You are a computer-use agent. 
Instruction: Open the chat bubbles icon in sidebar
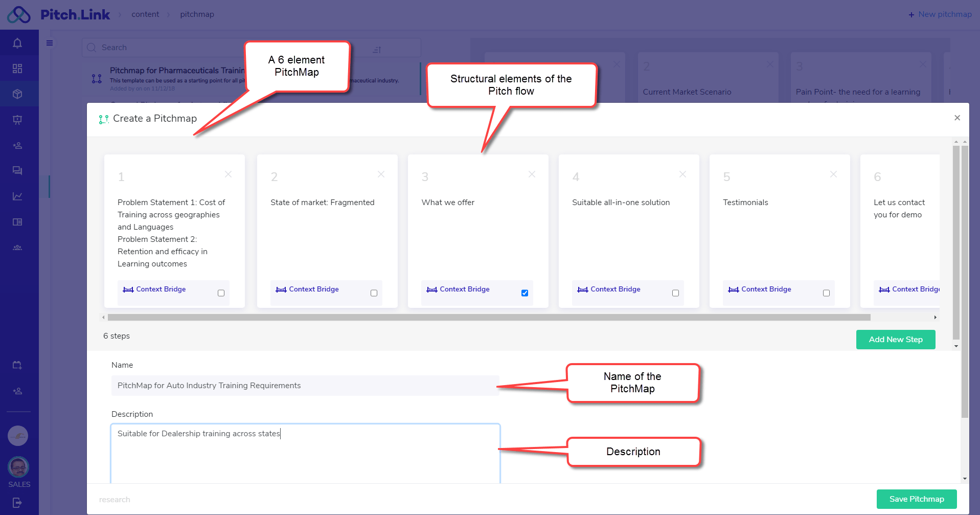pyautogui.click(x=17, y=171)
